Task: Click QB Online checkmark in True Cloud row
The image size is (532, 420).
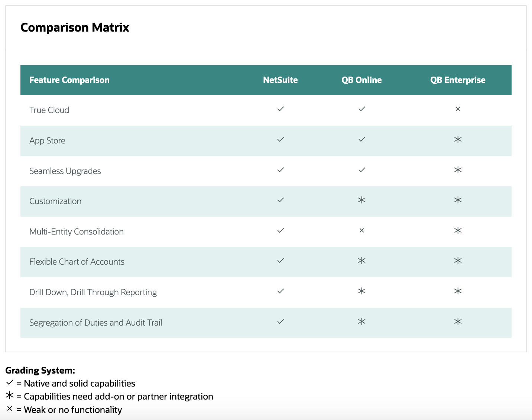Action: [362, 109]
